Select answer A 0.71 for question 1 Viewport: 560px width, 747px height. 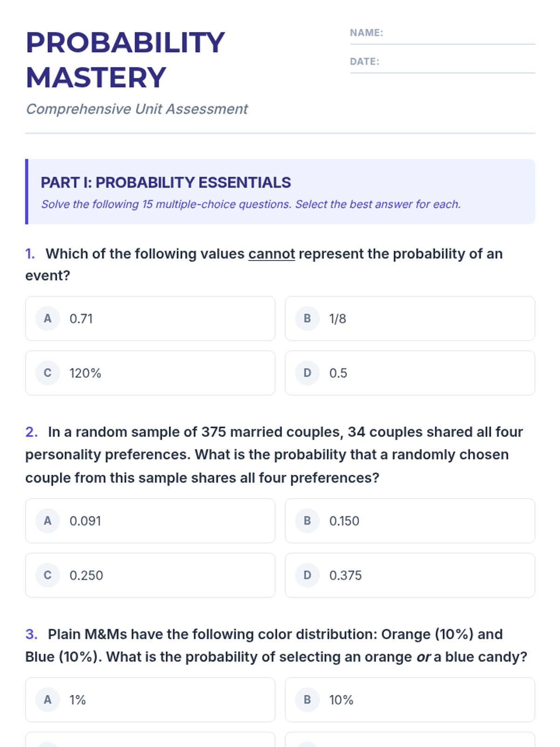[150, 318]
